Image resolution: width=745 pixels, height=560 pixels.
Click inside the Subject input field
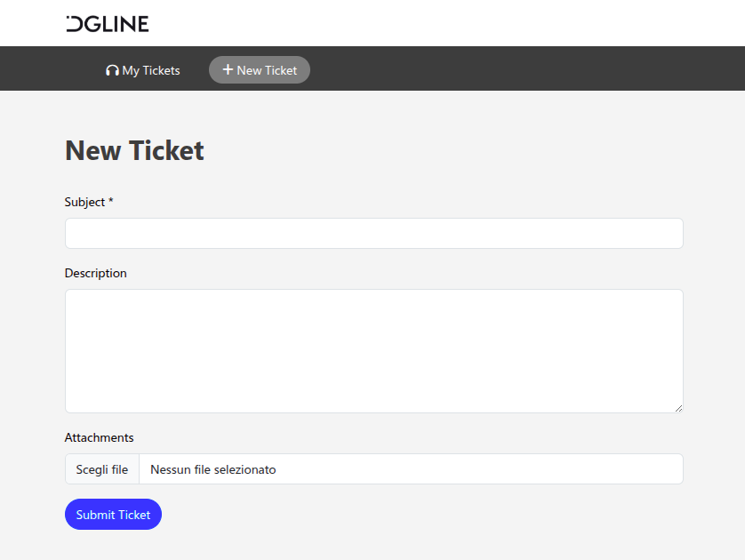373,233
